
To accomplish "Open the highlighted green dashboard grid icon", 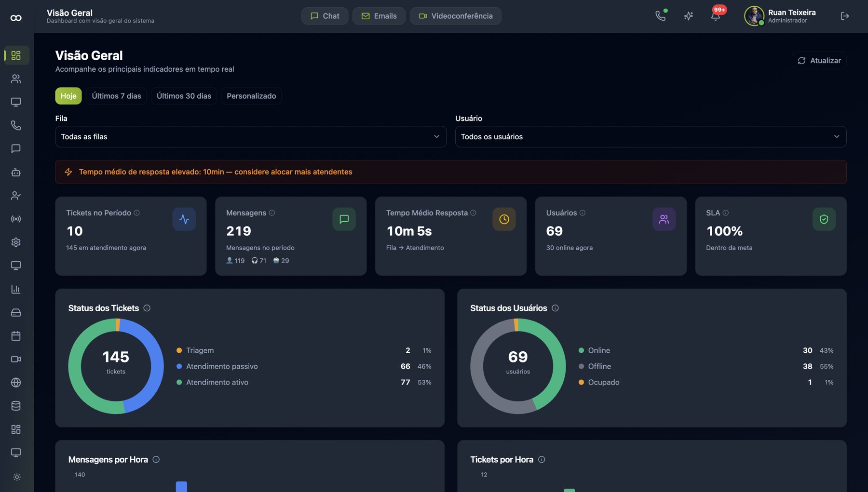I will (x=16, y=55).
